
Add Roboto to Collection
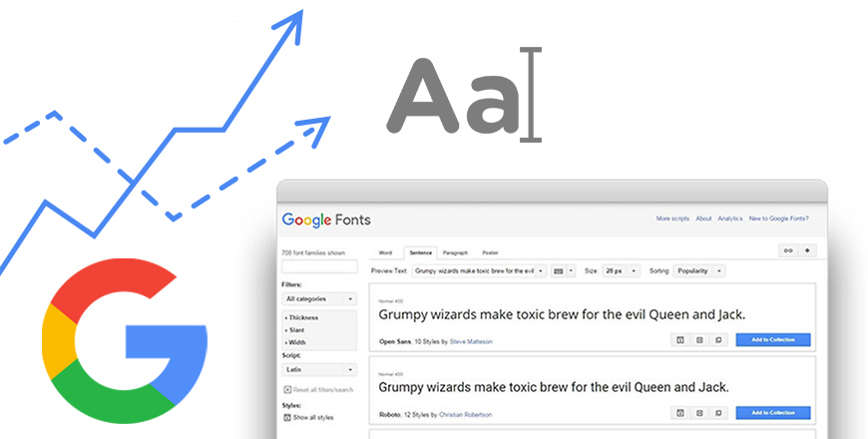click(773, 413)
